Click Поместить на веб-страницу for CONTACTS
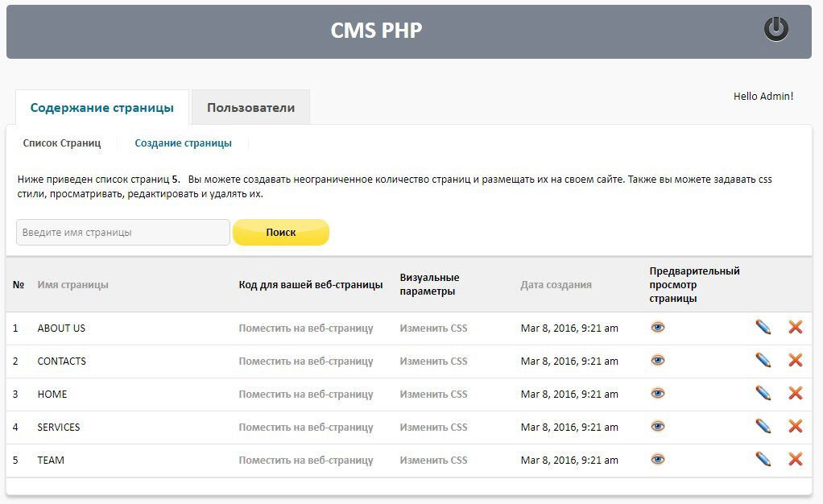Viewport: 823px width, 504px height. click(x=306, y=361)
